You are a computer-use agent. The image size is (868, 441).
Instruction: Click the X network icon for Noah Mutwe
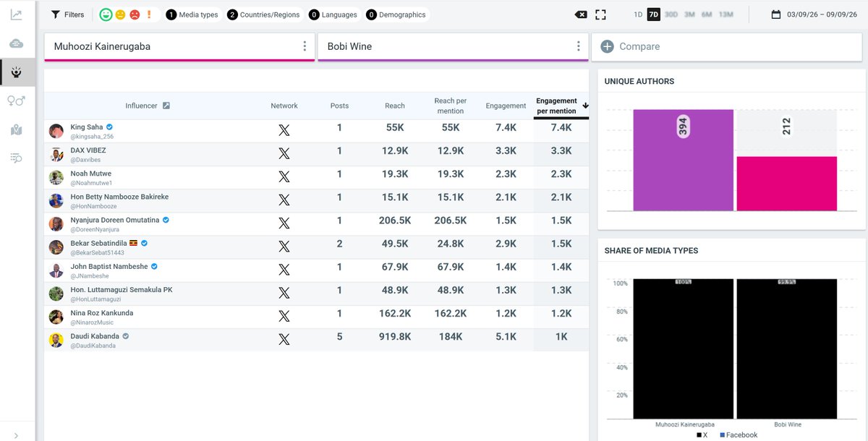point(284,177)
